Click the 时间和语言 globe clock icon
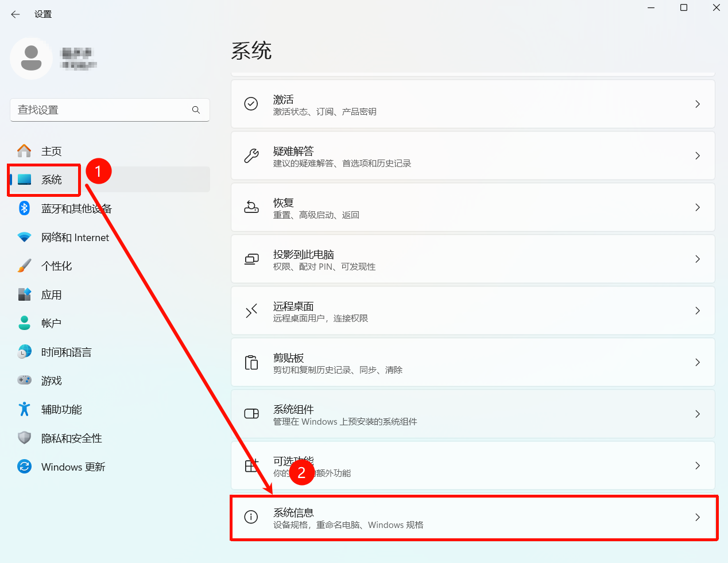The image size is (728, 563). tap(24, 352)
